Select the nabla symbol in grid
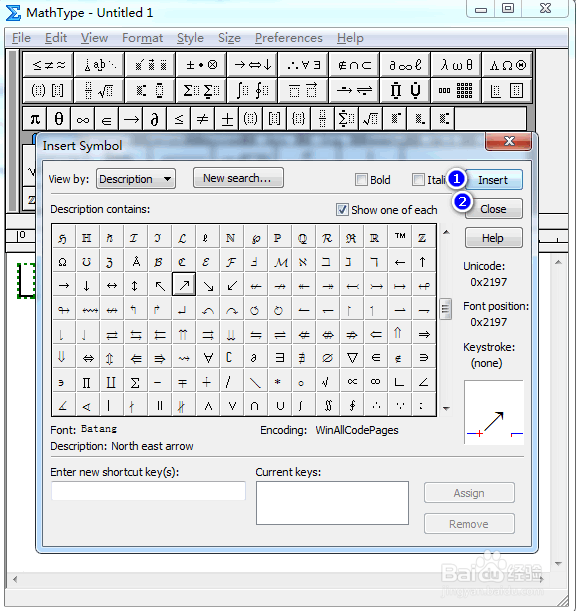Image resolution: width=576 pixels, height=611 pixels. [x=352, y=358]
